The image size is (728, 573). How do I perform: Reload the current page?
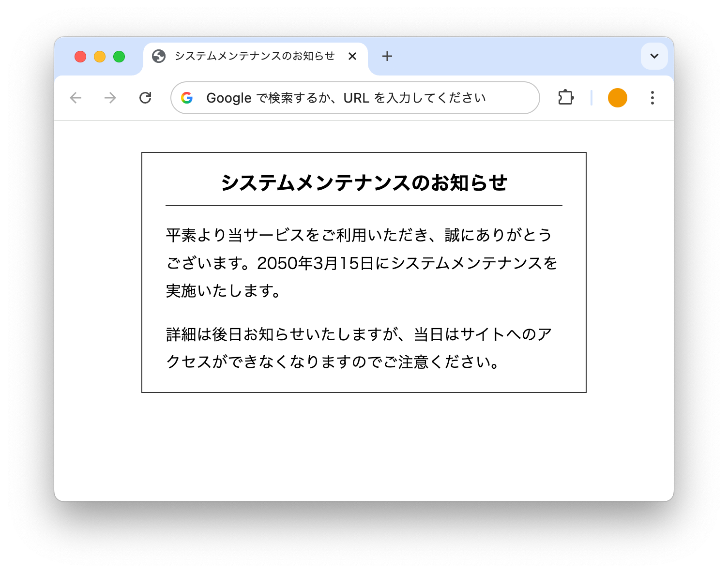[145, 98]
